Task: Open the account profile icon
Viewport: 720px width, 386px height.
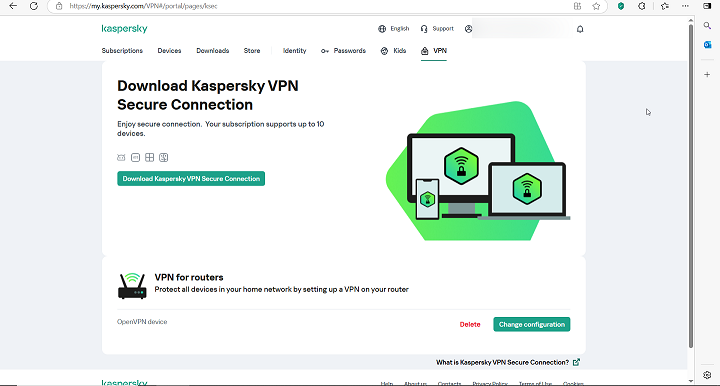Action: coord(468,29)
